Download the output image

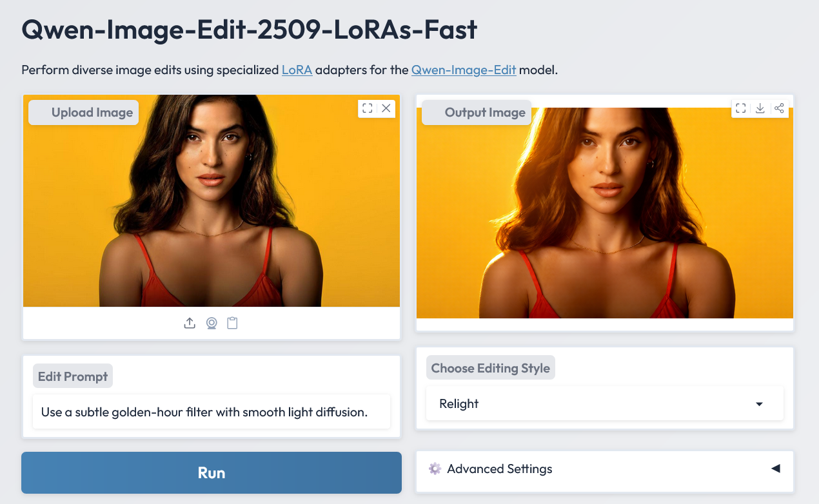pyautogui.click(x=760, y=108)
